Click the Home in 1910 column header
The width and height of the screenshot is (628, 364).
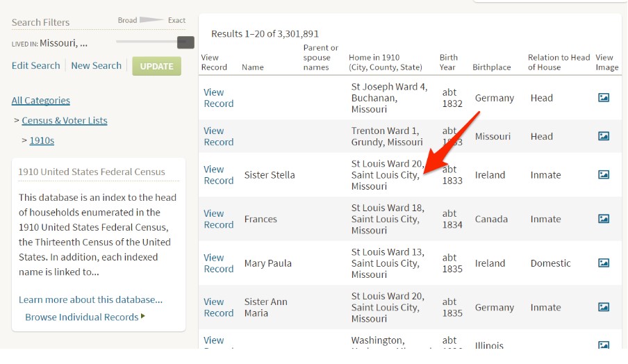[386, 62]
